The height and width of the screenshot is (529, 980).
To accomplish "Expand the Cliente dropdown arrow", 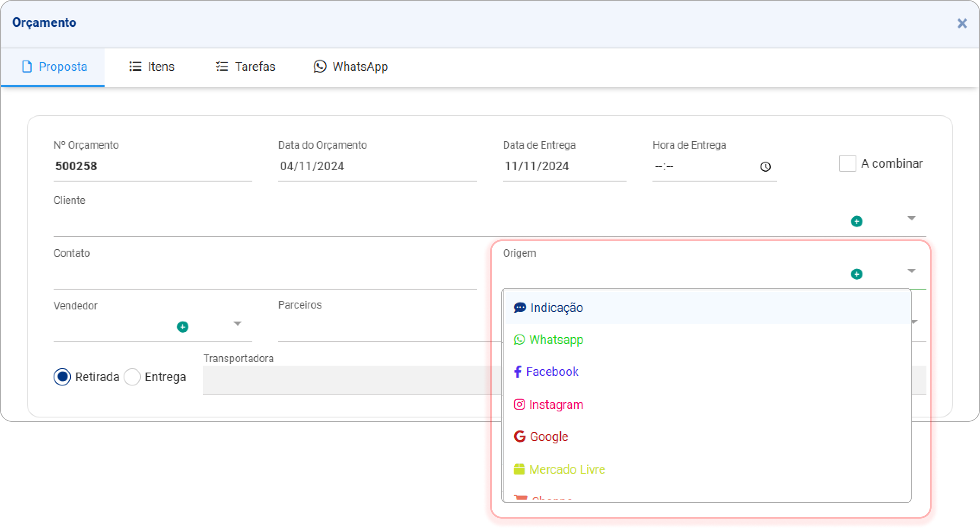I will click(x=911, y=218).
